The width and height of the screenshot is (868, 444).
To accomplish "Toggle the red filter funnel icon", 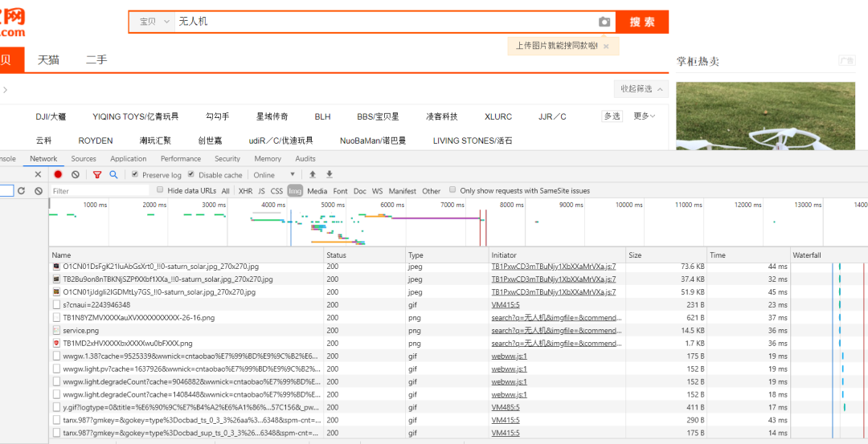I will pos(97,174).
